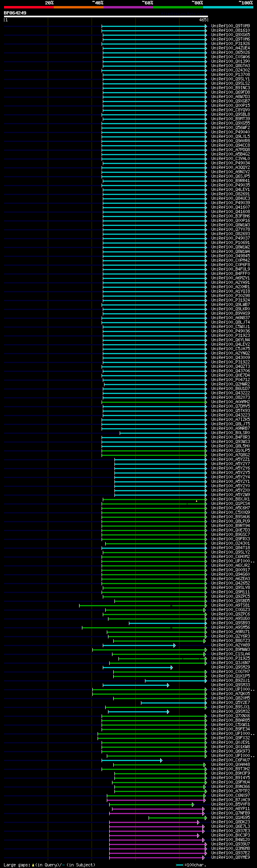The height and width of the screenshot is (868, 257).
Task: Select the label UniRef100_Q9M111
Action: 230,592
